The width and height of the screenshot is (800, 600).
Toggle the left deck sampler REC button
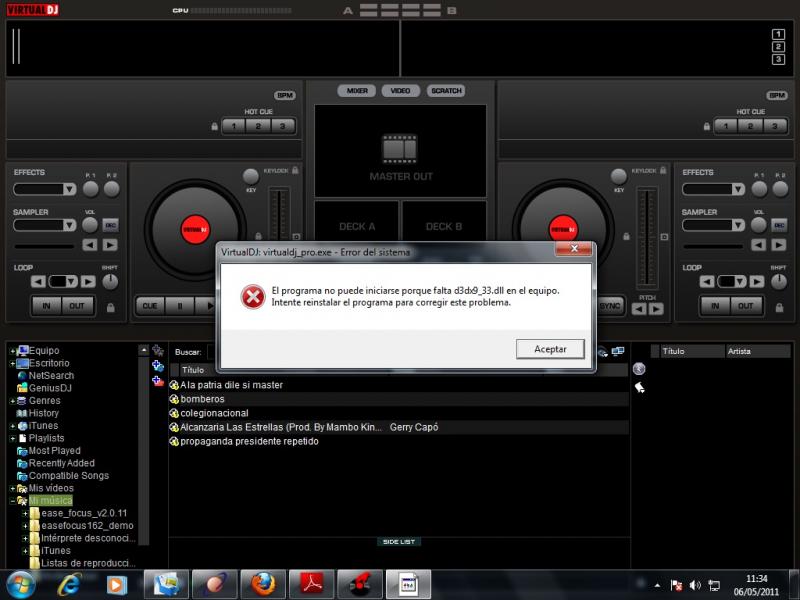[110, 225]
